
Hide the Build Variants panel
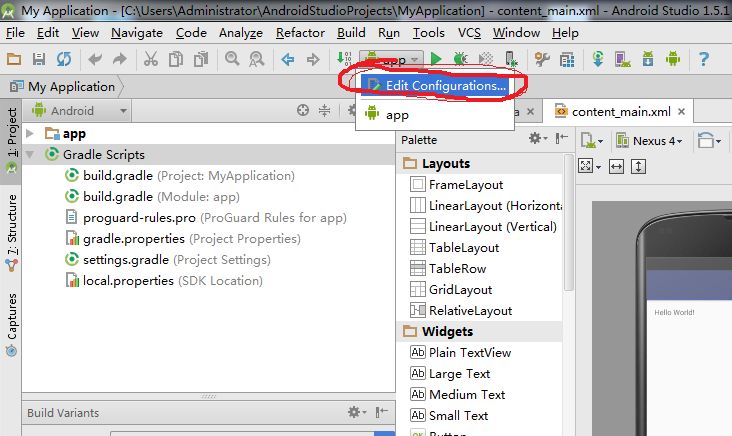(x=381, y=412)
